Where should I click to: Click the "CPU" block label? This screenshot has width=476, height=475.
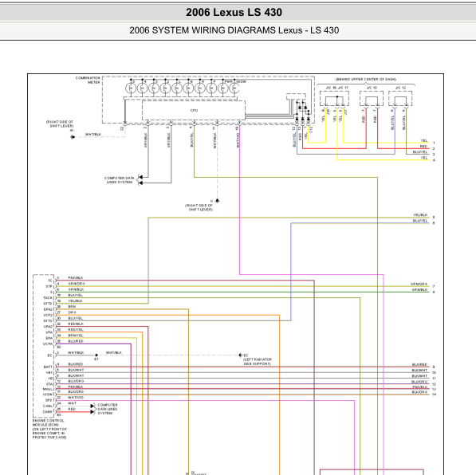194,110
